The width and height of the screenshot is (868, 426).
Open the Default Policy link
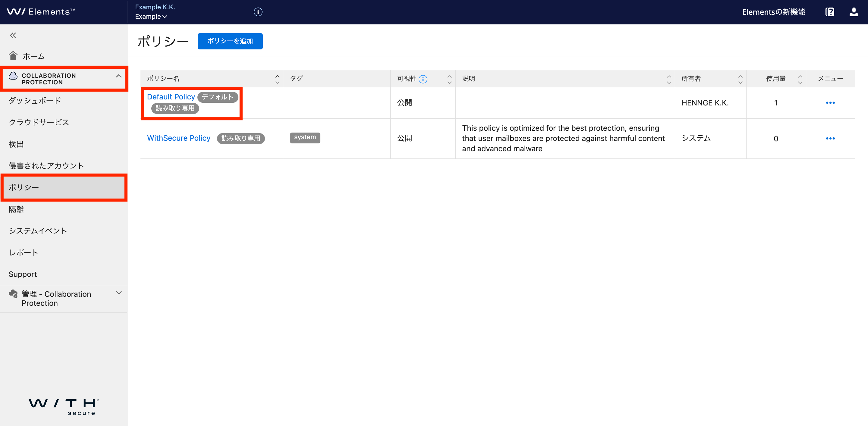coord(171,97)
